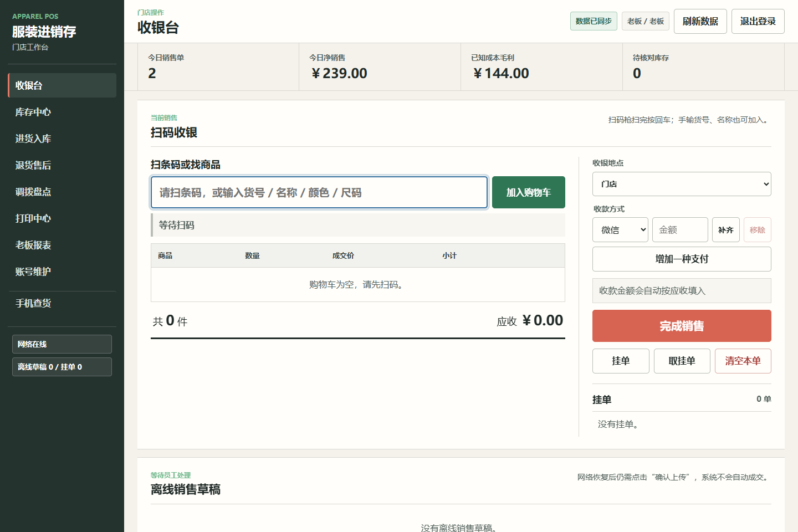
Task: Click the 补齐 button
Action: 726,229
